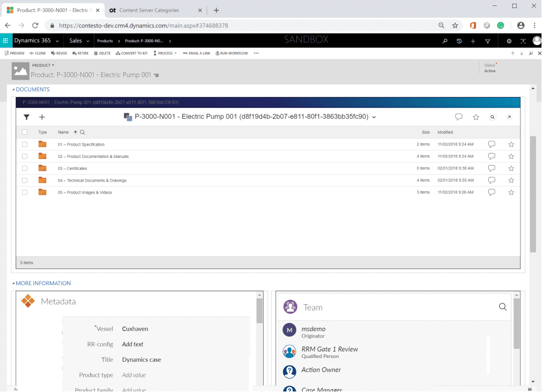Delete the product record
542x392 pixels.
[x=102, y=53]
